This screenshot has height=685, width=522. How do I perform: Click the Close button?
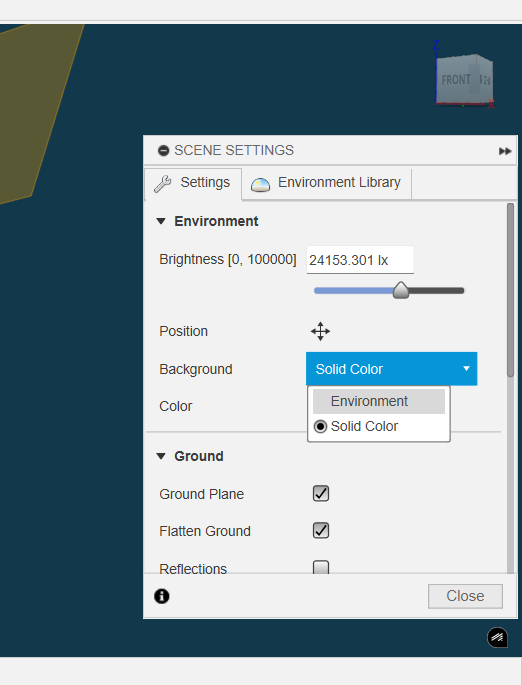tap(465, 596)
